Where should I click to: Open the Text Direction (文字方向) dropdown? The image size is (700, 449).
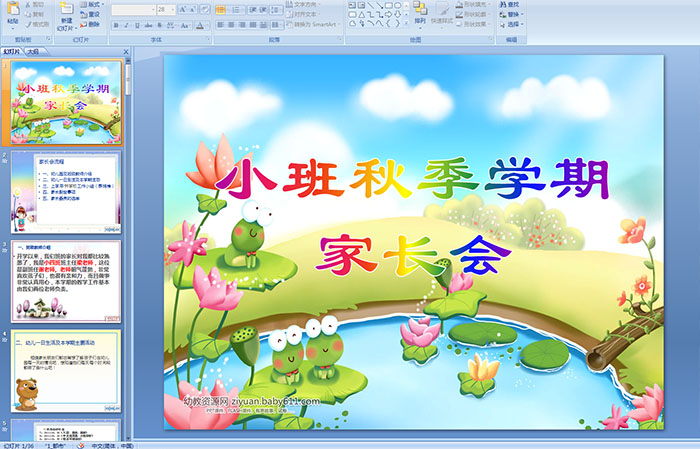point(303,4)
